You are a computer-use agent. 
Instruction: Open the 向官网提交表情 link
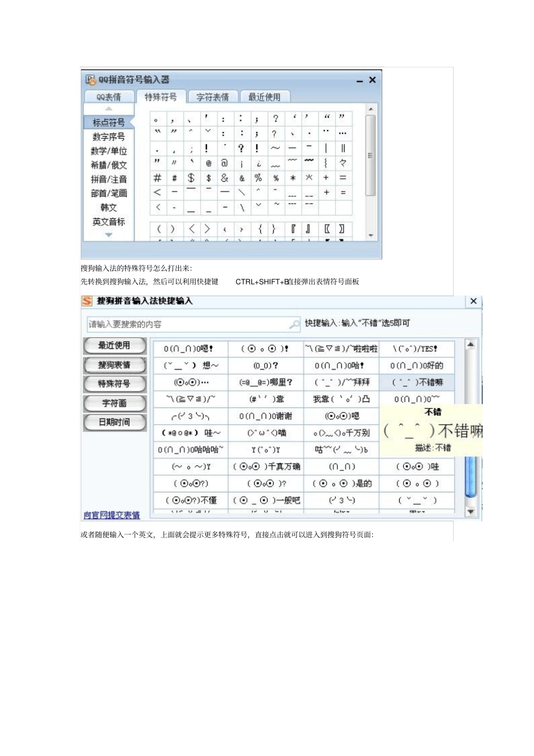112,515
